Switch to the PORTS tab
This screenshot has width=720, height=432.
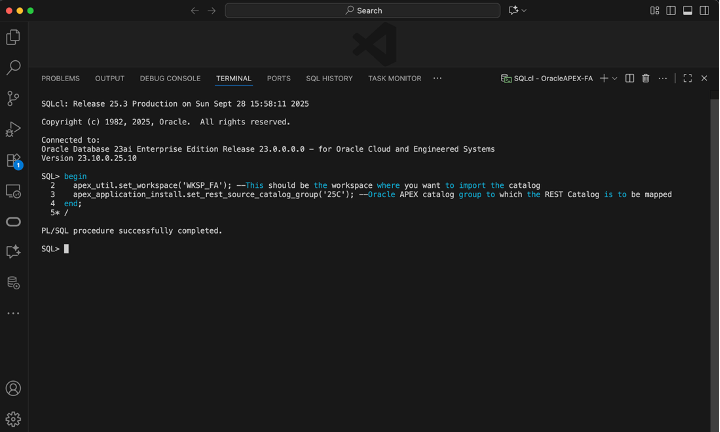[279, 79]
